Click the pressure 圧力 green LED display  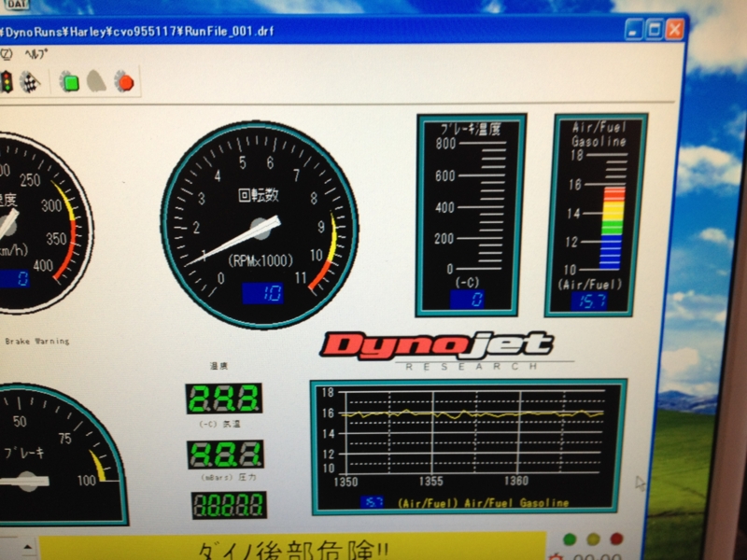(225, 454)
